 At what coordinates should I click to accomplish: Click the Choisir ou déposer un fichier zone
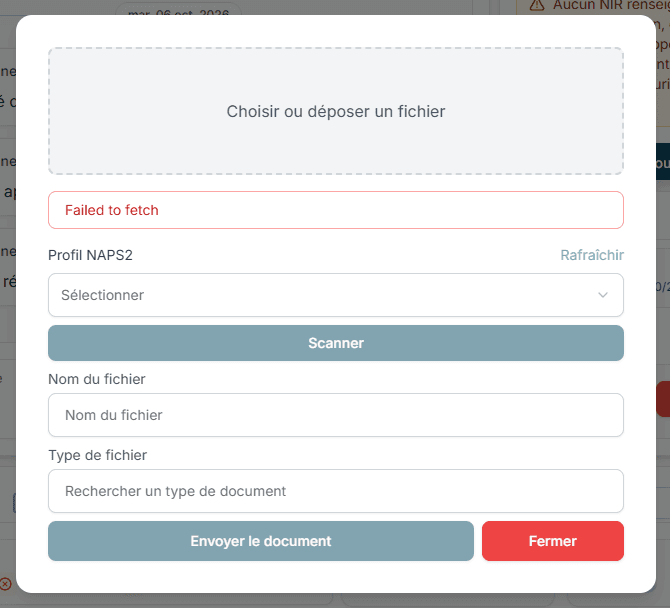coord(336,111)
